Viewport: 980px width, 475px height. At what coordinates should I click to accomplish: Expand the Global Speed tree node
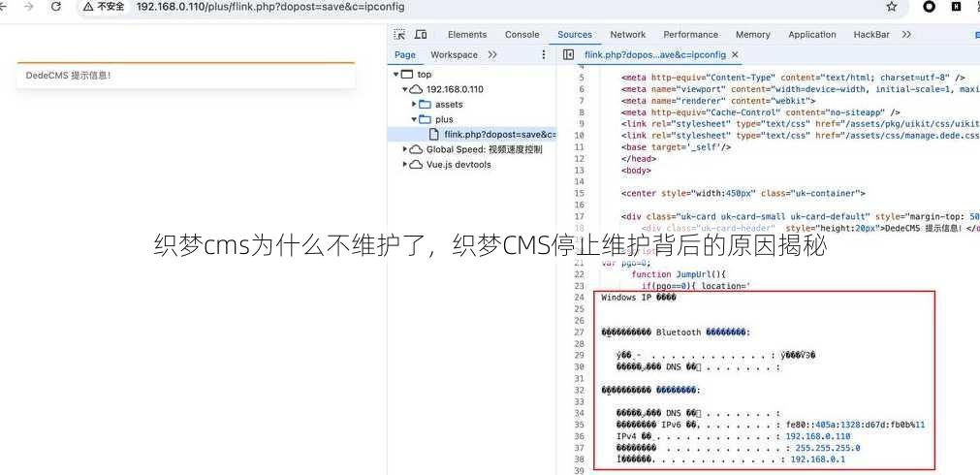(x=405, y=149)
